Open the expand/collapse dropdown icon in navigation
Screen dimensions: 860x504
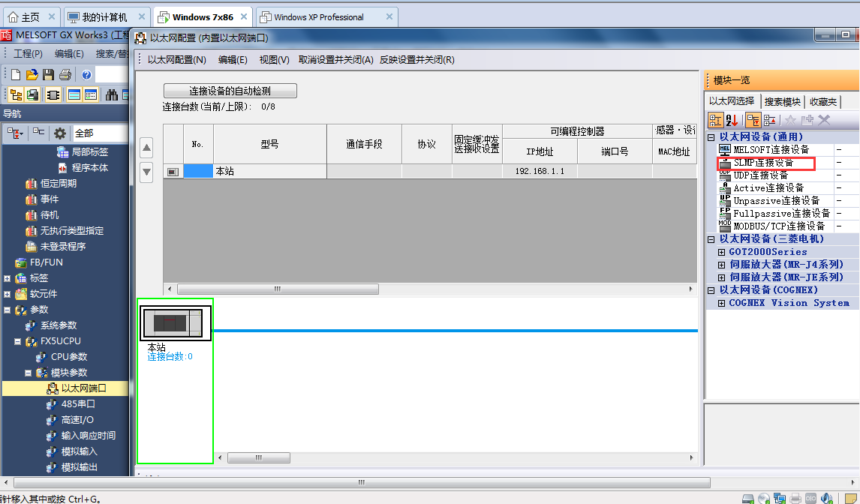click(15, 133)
